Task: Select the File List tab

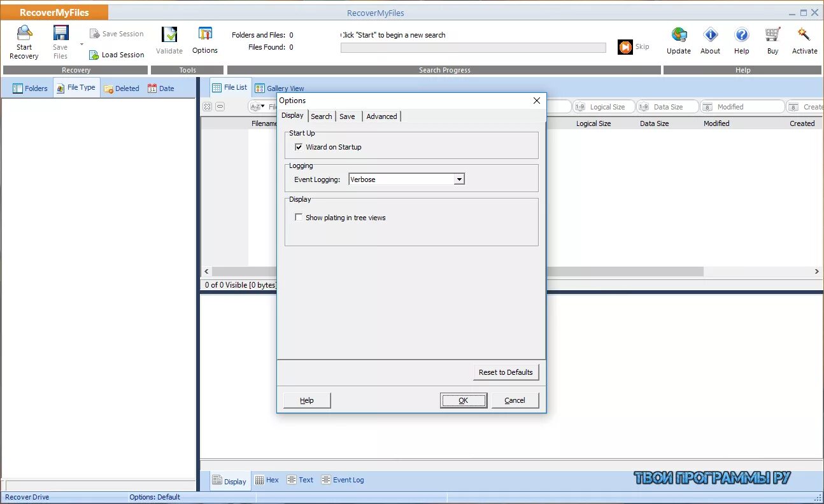Action: tap(229, 87)
